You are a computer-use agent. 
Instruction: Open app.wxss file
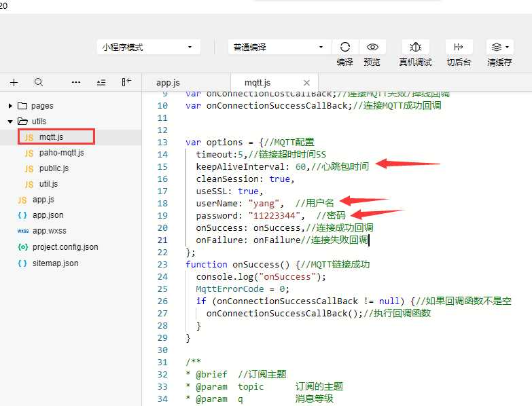49,231
